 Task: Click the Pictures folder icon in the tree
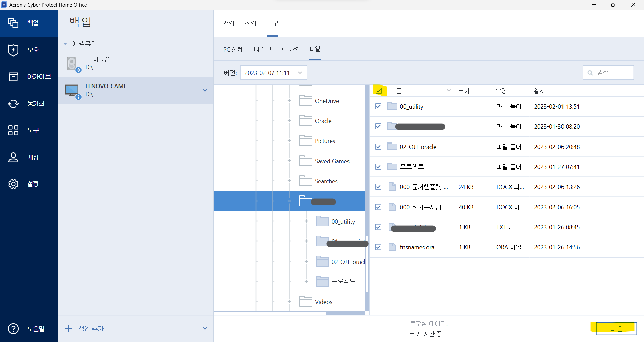[x=305, y=140]
